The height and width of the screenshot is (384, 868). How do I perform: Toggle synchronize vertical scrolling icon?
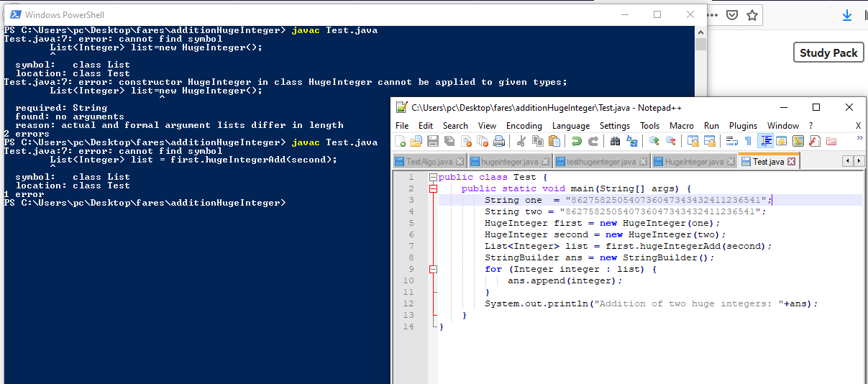(x=693, y=141)
